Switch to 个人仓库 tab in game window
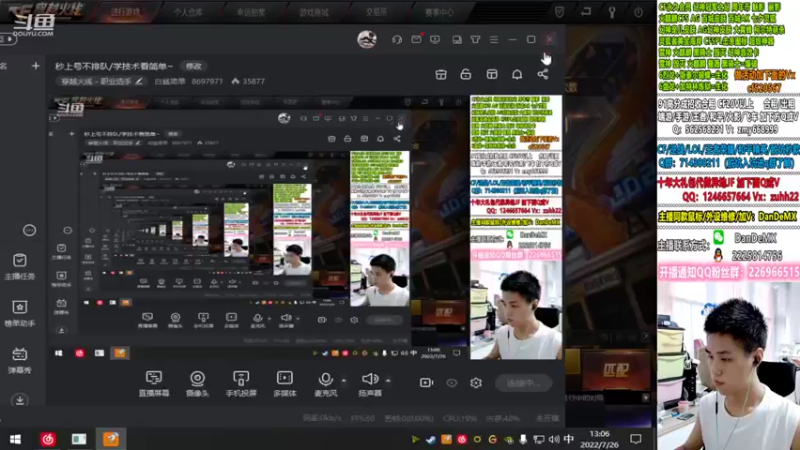 tap(188, 12)
